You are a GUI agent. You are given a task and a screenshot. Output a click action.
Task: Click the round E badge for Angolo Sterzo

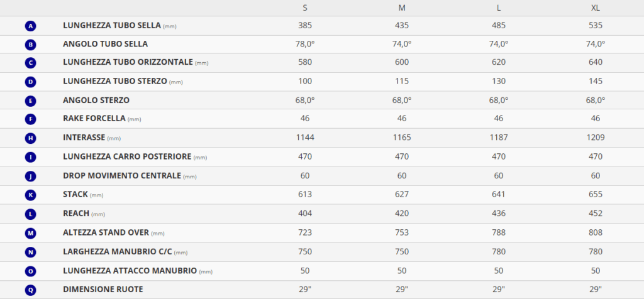click(x=31, y=101)
